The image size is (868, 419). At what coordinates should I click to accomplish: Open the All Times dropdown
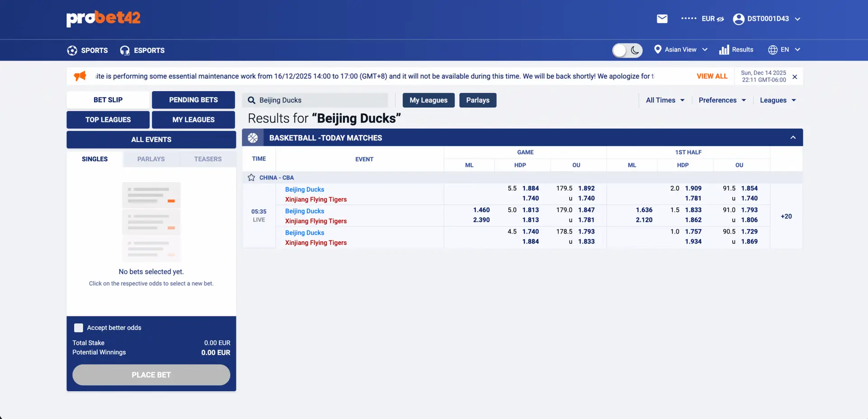tap(665, 100)
